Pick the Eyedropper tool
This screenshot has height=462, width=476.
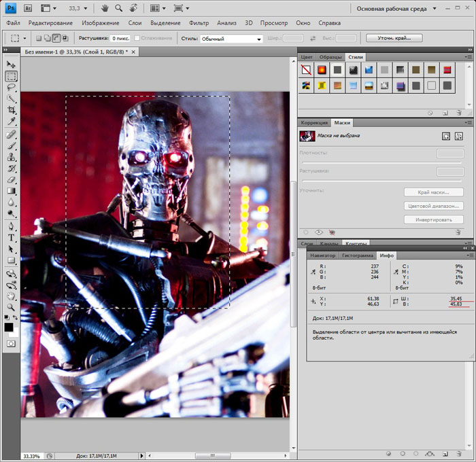click(x=11, y=121)
